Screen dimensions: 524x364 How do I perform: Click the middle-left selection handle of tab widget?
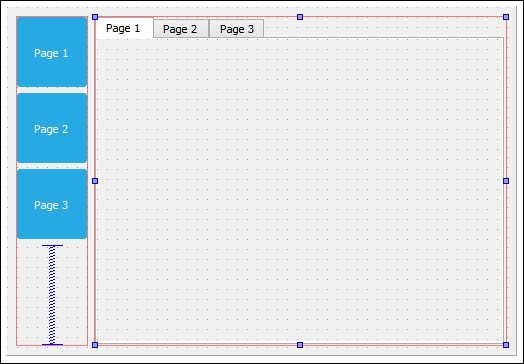pos(95,181)
